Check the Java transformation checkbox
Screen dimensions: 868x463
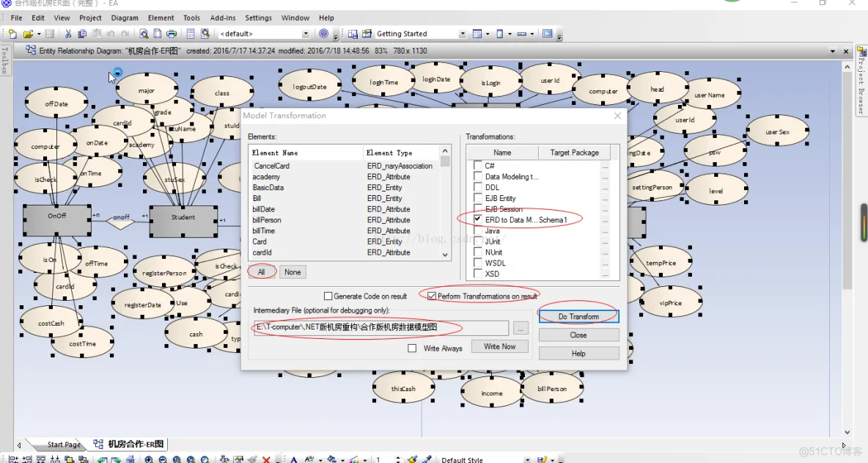click(x=478, y=231)
